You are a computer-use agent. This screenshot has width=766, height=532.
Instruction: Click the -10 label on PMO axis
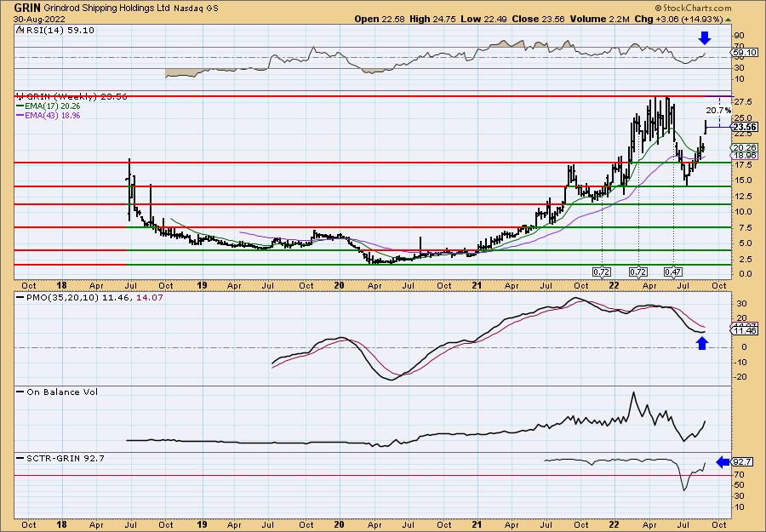point(740,362)
